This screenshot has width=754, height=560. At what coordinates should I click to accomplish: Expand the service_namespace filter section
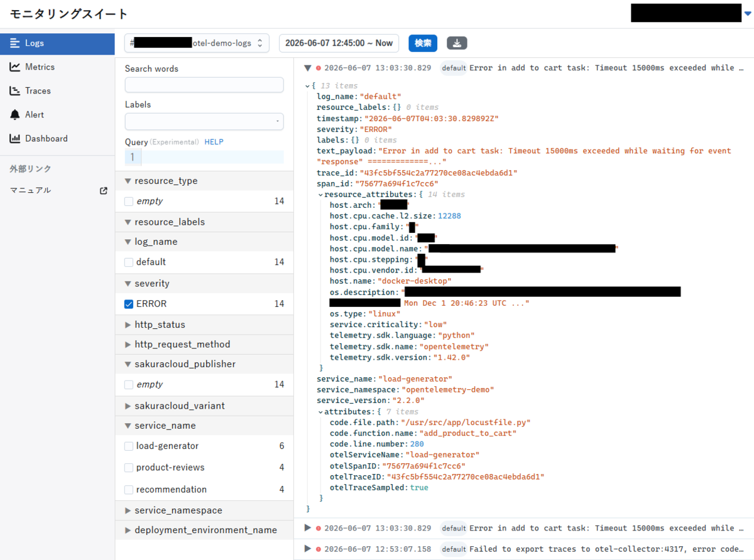pos(204,511)
